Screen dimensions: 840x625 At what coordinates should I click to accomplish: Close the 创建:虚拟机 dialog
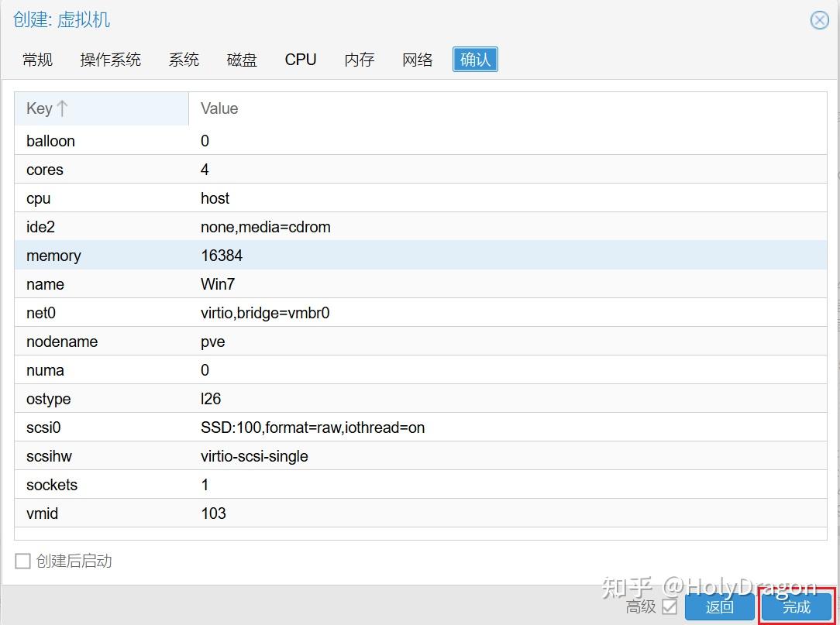tap(820, 21)
